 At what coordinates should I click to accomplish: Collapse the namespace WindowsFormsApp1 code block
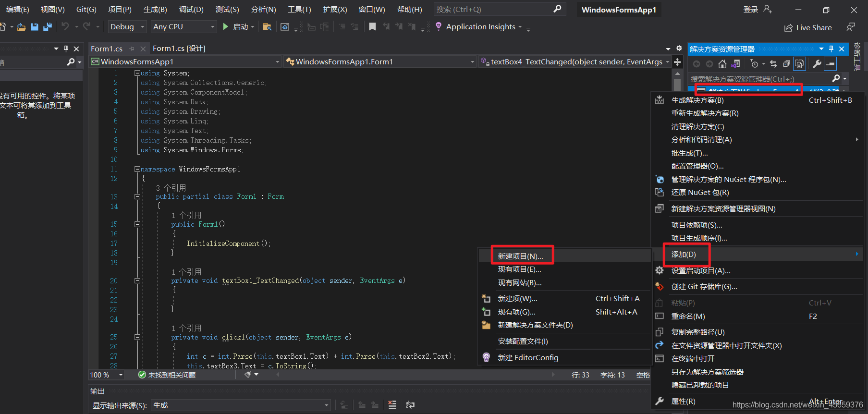pos(137,169)
